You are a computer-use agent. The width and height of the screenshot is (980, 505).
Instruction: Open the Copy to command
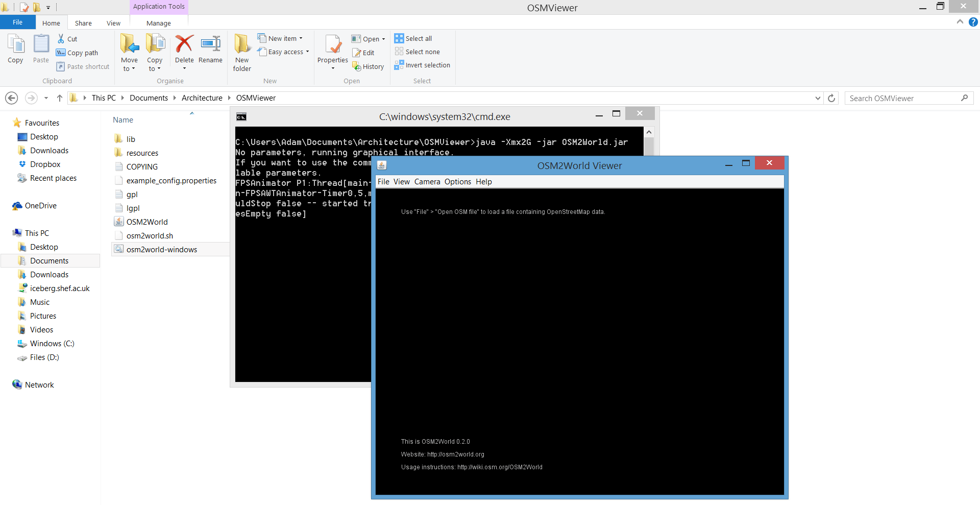point(155,53)
